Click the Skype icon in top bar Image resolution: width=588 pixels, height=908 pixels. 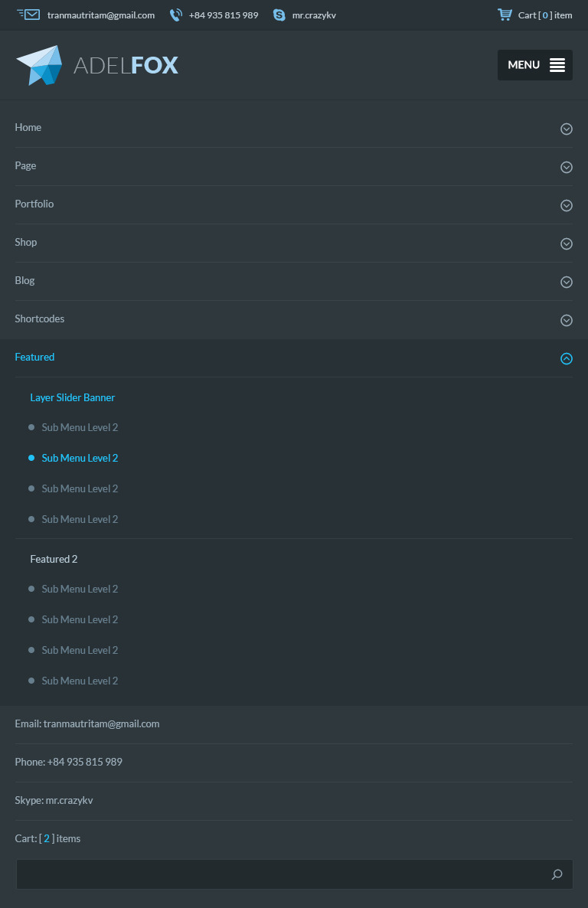pyautogui.click(x=279, y=15)
